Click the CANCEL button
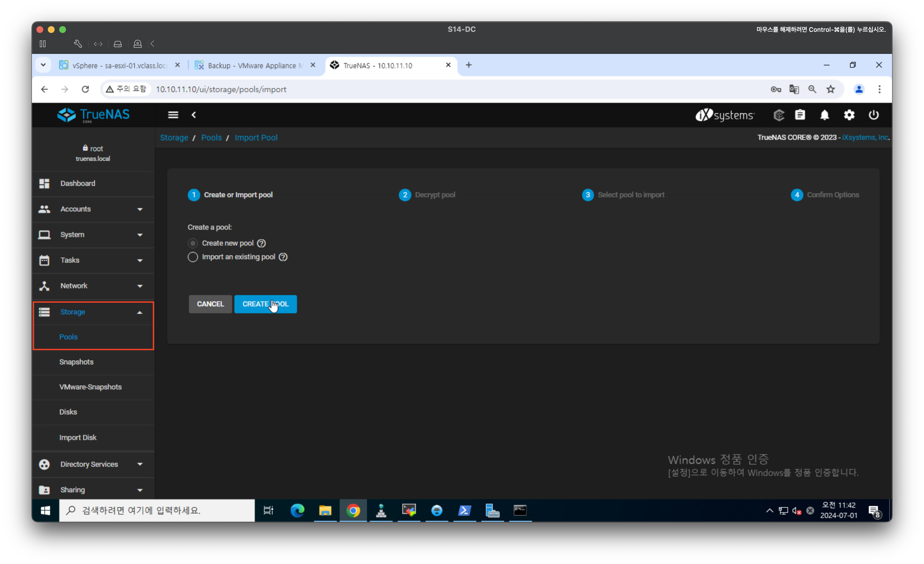The image size is (924, 564). coord(210,304)
